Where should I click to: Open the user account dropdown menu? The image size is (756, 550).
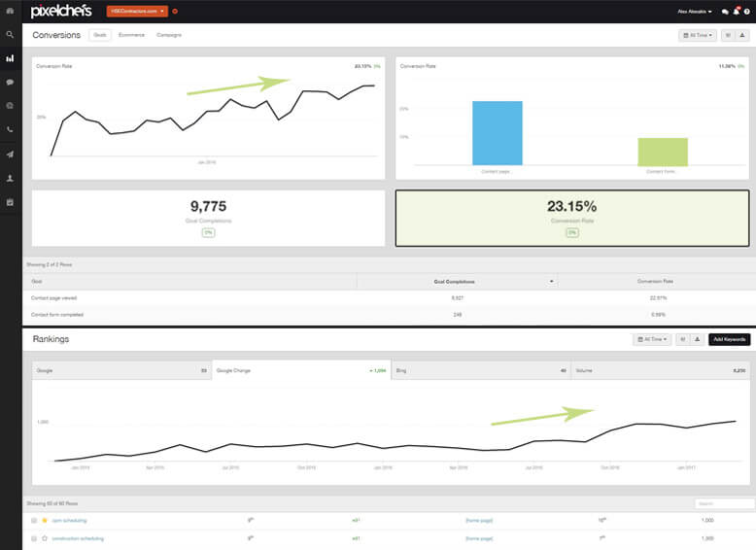694,12
